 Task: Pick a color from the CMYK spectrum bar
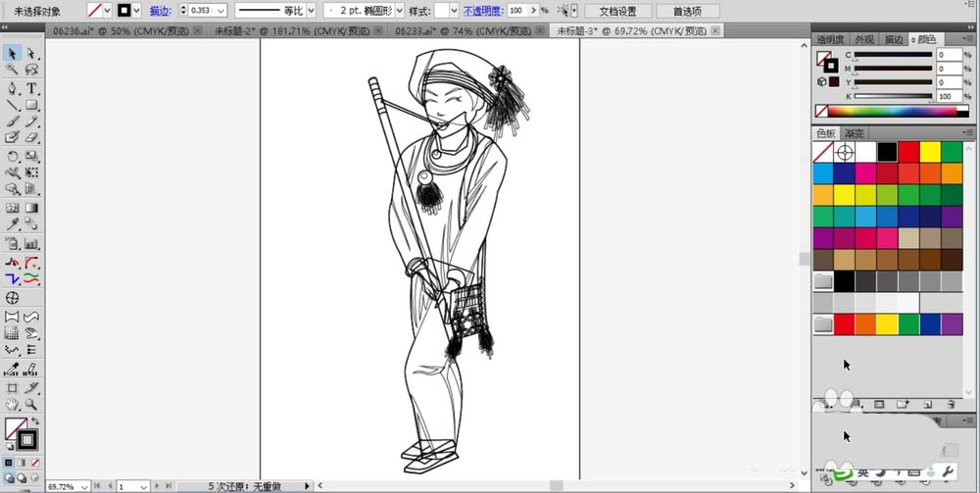click(892, 111)
